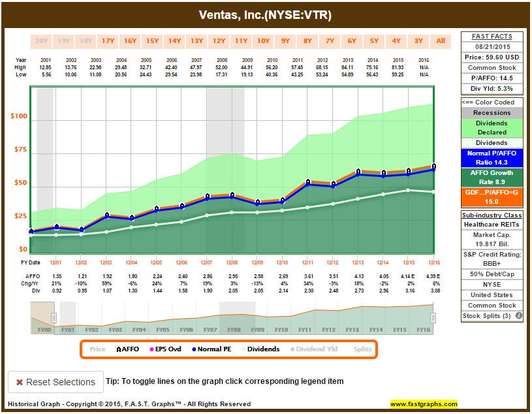532x414 pixels.
Task: Click the Recessions gray color swatch
Action: 492,113
